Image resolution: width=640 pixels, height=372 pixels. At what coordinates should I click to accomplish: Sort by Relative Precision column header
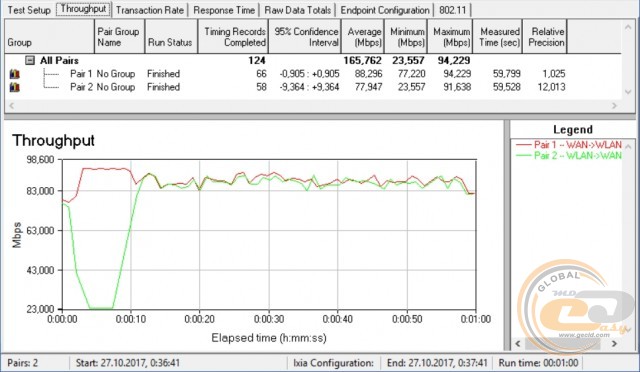tap(545, 37)
